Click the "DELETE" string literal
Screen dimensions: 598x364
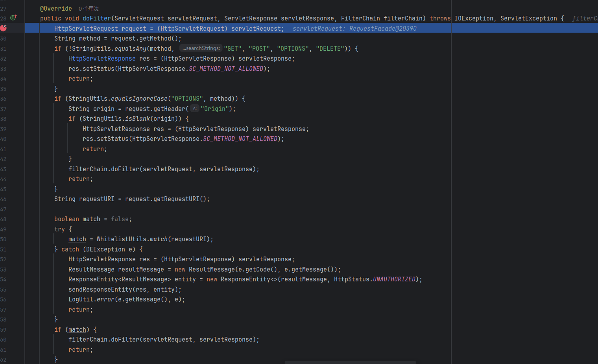point(330,49)
